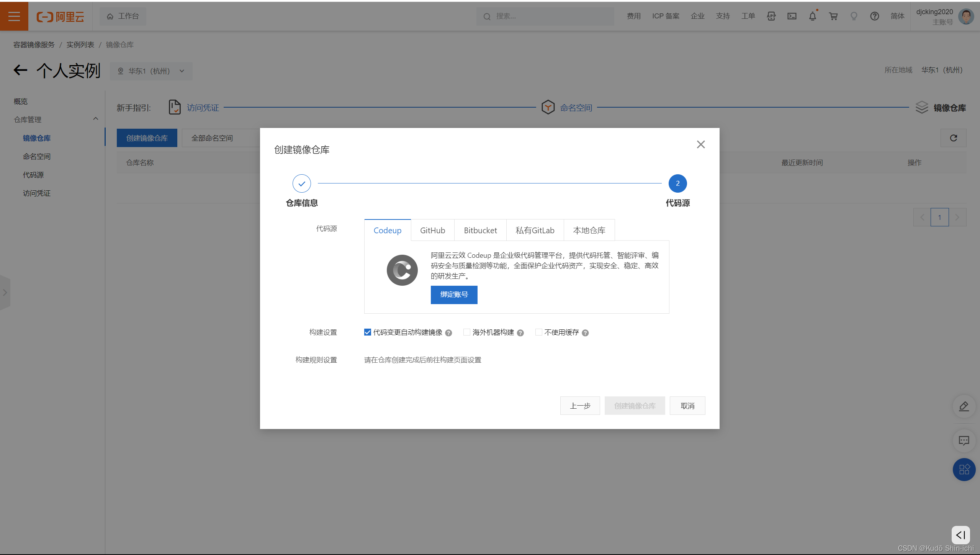
Task: Focus the top search field
Action: coord(545,16)
